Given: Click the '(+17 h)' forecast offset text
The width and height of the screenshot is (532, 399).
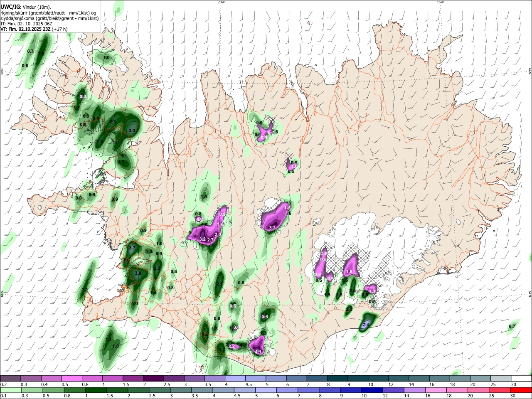Looking at the screenshot, I should coord(60,29).
